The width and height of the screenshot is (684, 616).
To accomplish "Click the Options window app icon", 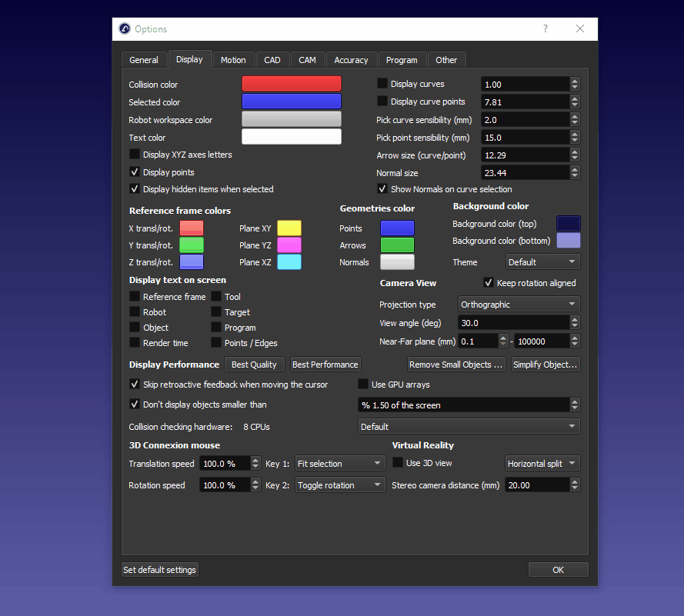I will pyautogui.click(x=125, y=29).
